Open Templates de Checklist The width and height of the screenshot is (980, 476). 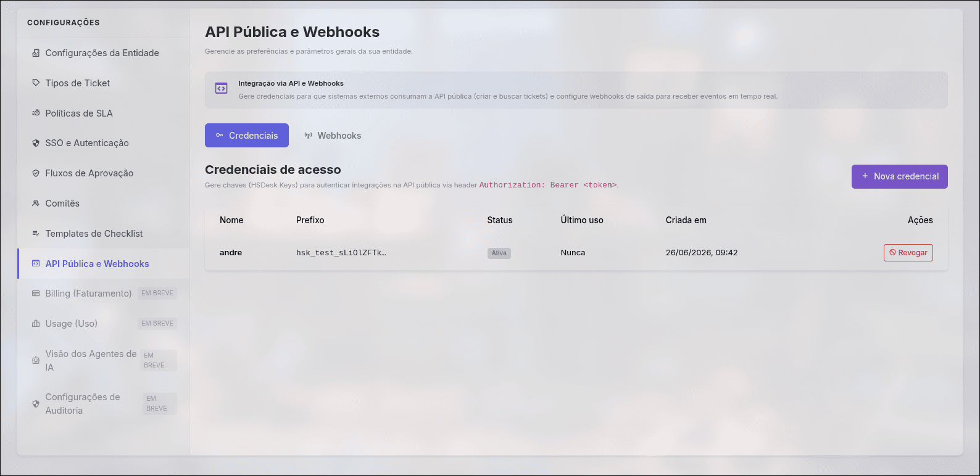[103, 233]
